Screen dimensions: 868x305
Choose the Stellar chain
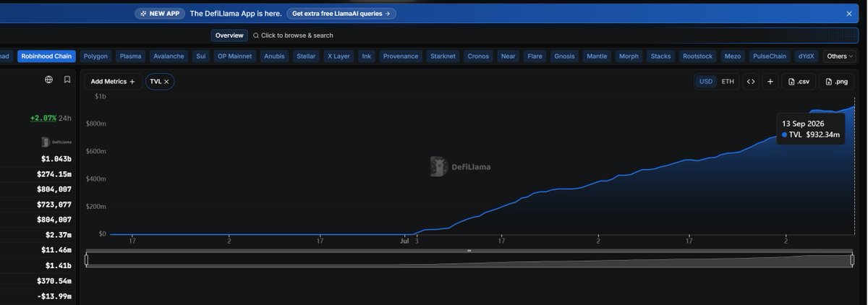(x=306, y=56)
